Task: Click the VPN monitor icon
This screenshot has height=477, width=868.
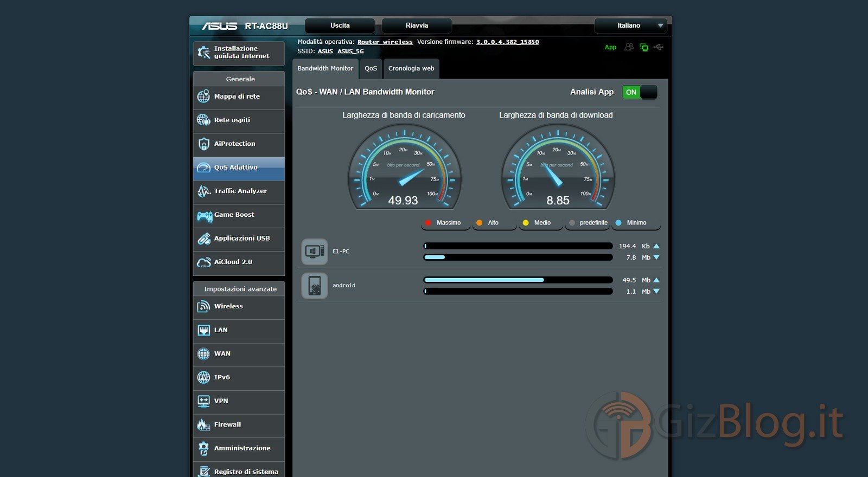Action: pos(203,401)
